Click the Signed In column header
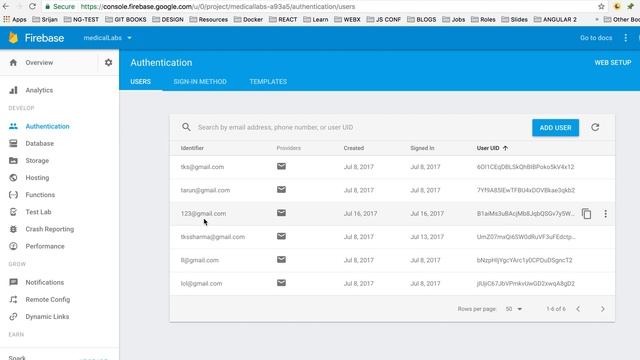 (422, 148)
